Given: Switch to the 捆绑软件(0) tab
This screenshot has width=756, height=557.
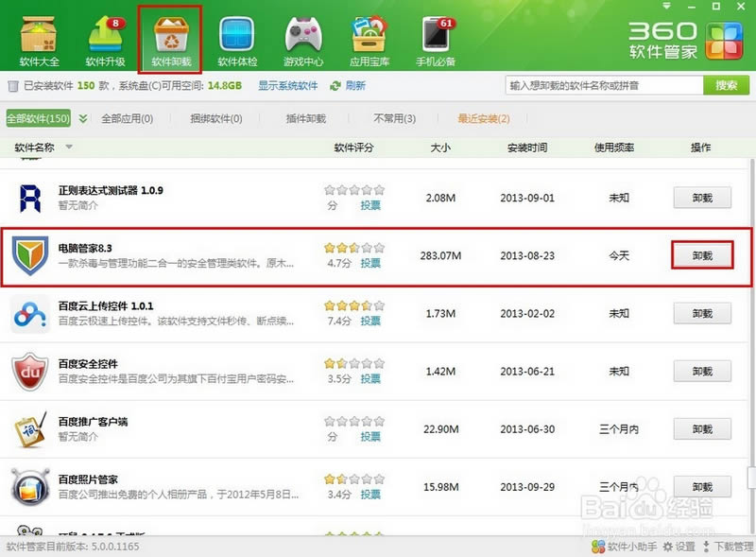Looking at the screenshot, I should tap(216, 118).
